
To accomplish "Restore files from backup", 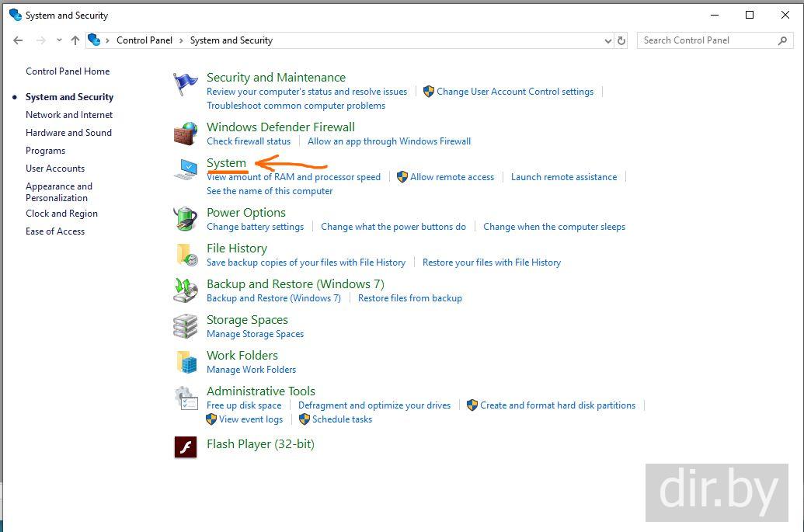I will point(410,298).
